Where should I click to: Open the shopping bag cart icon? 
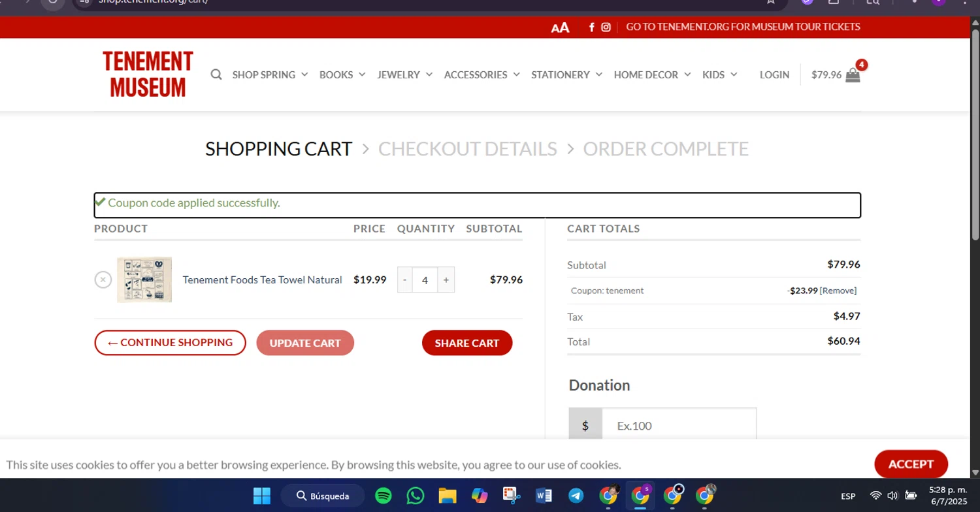pos(853,74)
